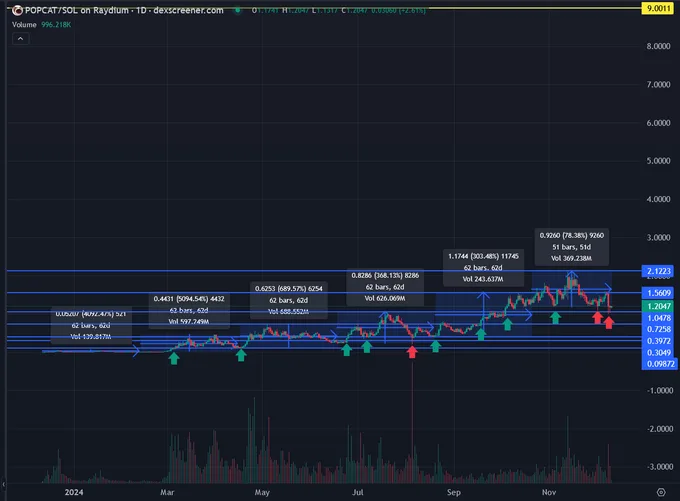Screen dimensions: 680x501
Task: Click the yellow 9.0011 price label
Action: point(658,8)
